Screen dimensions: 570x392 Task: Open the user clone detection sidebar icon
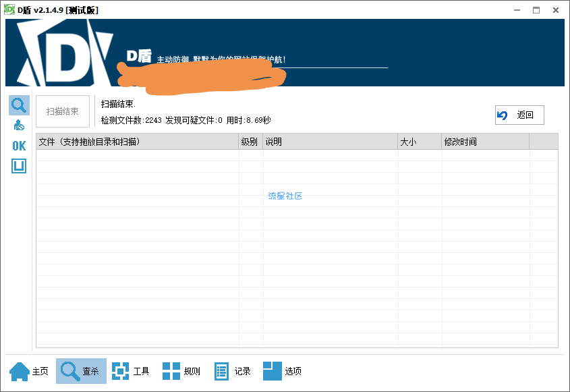pyautogui.click(x=19, y=125)
